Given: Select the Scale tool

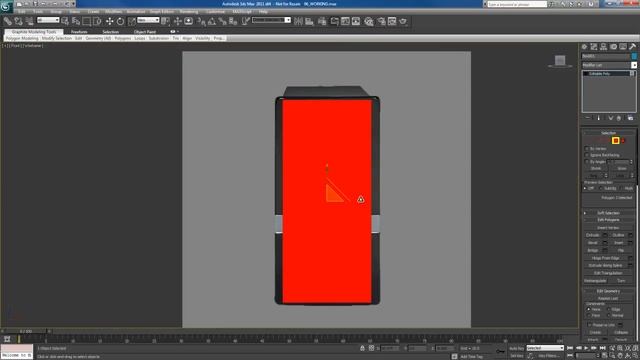Looking at the screenshot, I should click(131, 21).
